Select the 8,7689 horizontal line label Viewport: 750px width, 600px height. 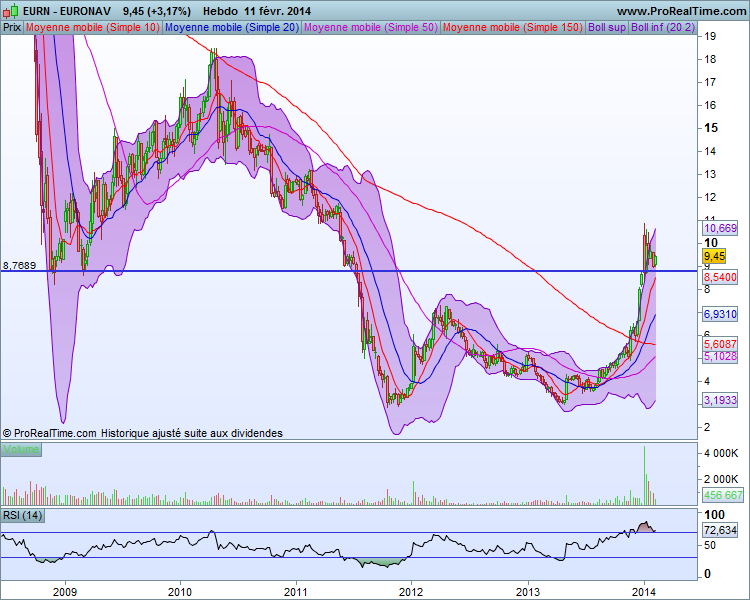click(19, 266)
